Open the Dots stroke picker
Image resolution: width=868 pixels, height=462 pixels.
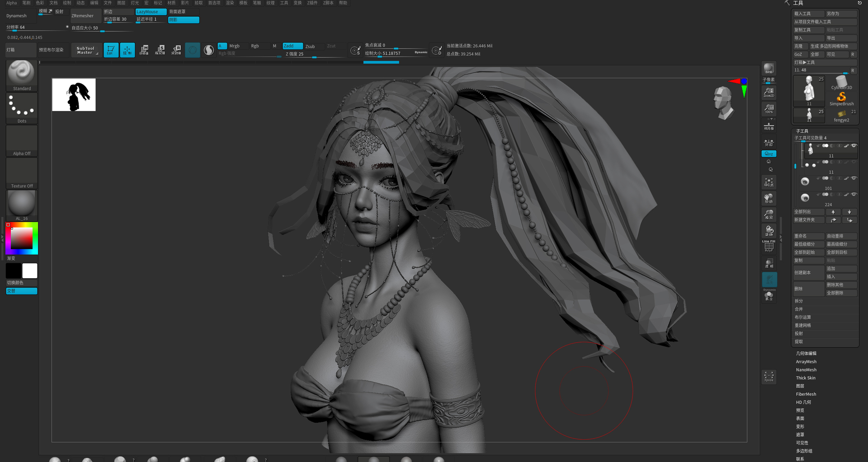(21, 108)
